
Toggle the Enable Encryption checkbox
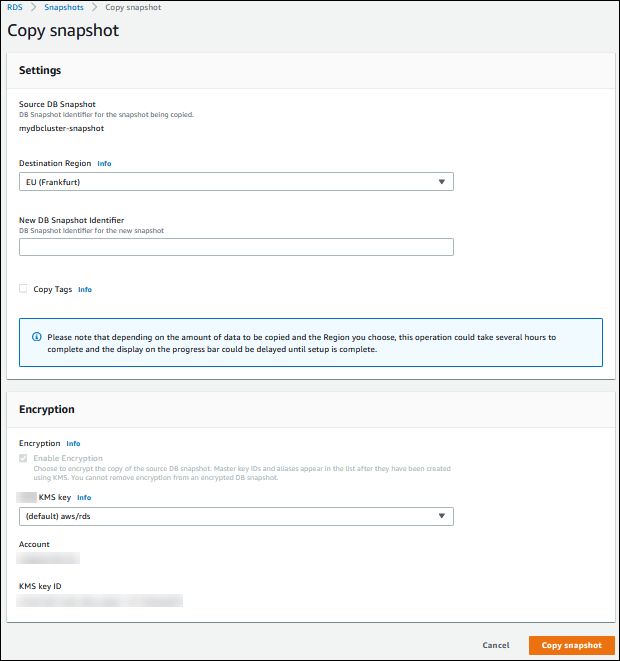(x=24, y=458)
